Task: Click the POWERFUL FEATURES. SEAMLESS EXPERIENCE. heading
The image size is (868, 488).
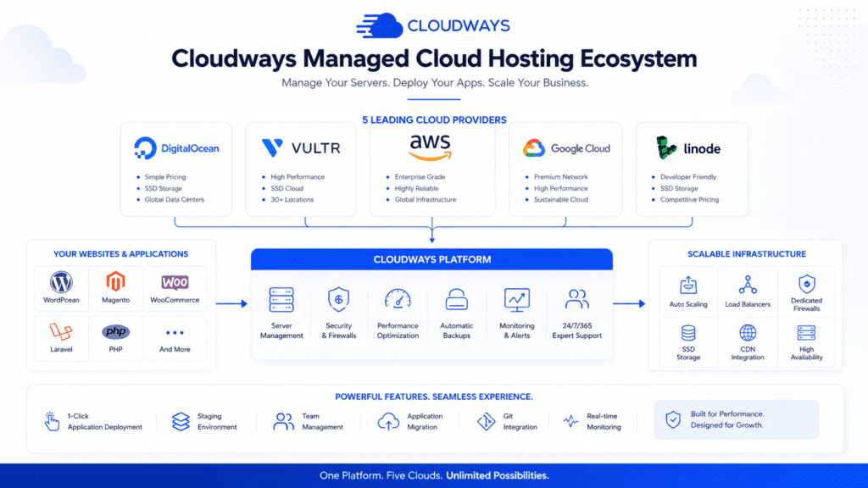Action: tap(434, 396)
